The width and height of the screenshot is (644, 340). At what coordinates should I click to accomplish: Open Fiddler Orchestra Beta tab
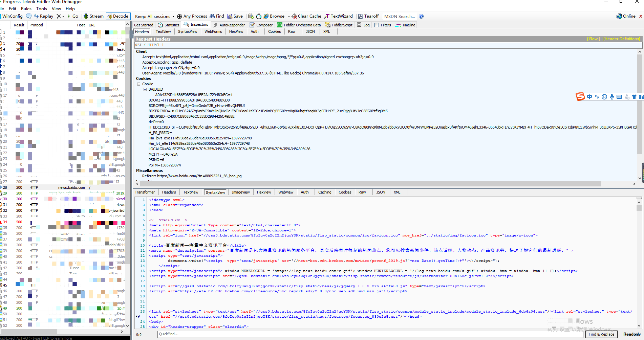click(299, 25)
